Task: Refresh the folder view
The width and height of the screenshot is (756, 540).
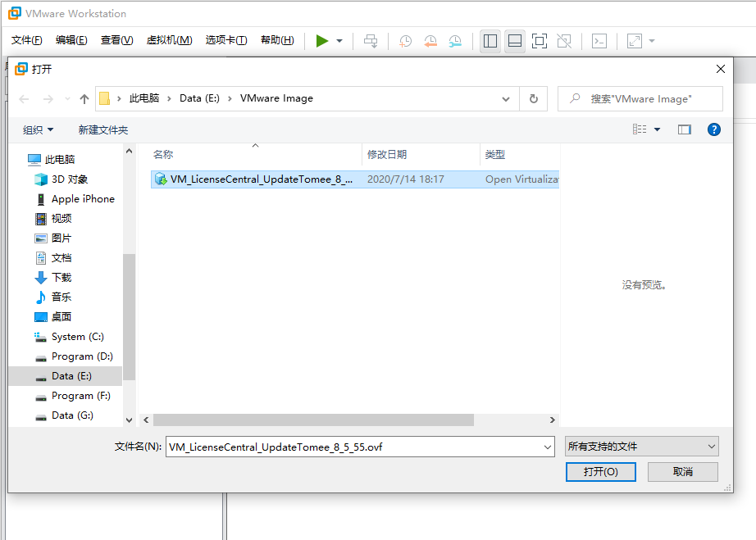Action: pos(533,99)
